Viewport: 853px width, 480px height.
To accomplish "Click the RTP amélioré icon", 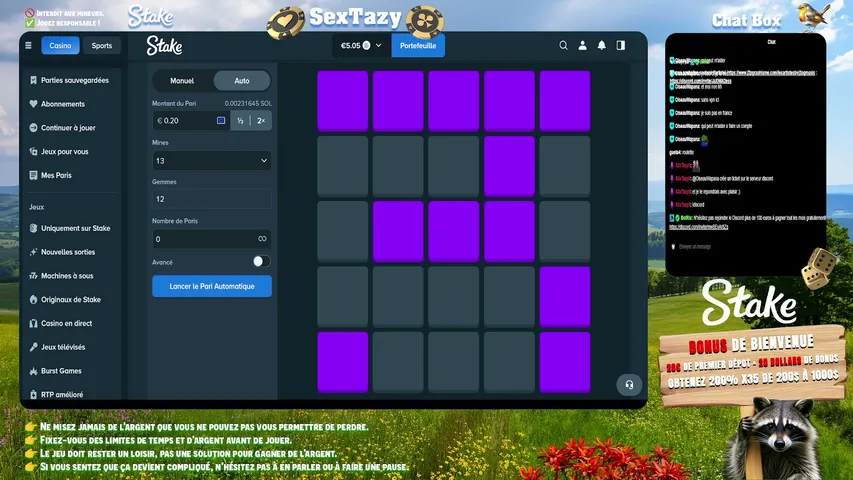I will click(x=33, y=395).
